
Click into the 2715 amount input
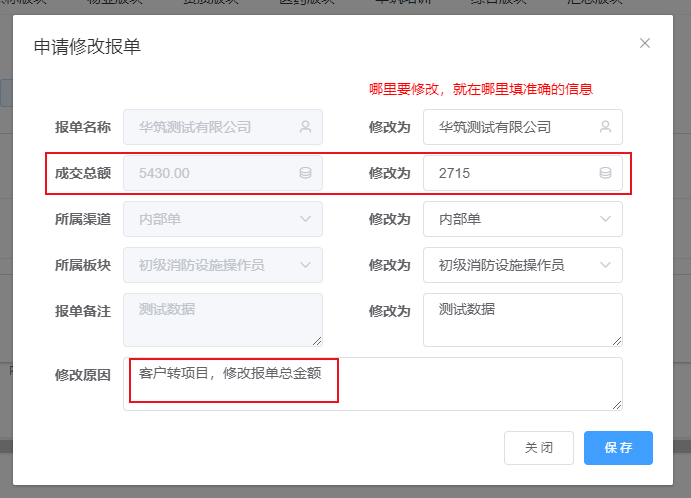(x=510, y=173)
